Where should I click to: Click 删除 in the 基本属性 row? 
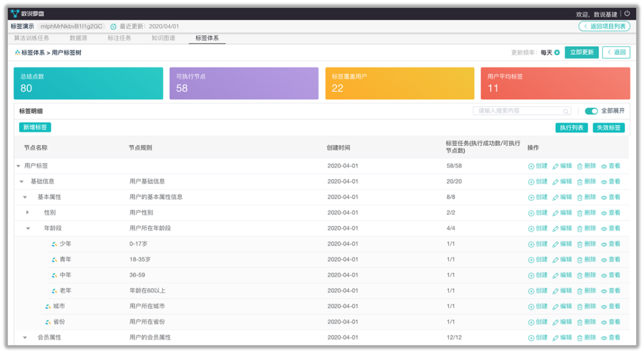tap(586, 197)
